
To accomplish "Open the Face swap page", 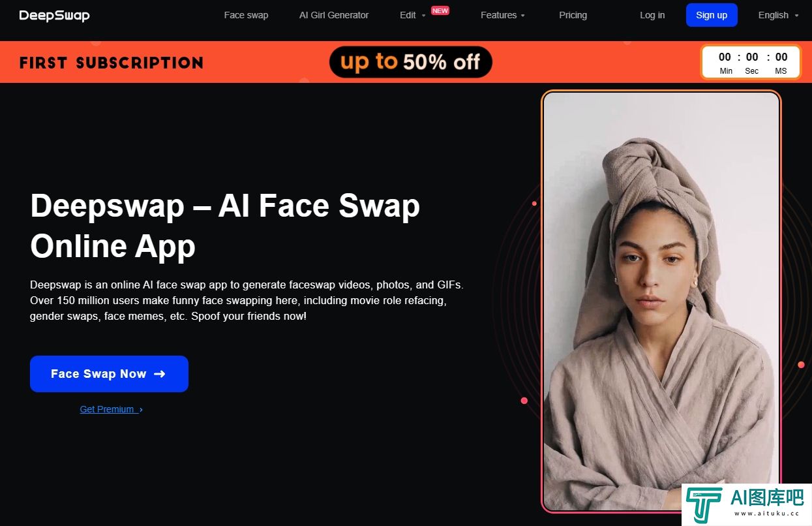I will (x=246, y=15).
